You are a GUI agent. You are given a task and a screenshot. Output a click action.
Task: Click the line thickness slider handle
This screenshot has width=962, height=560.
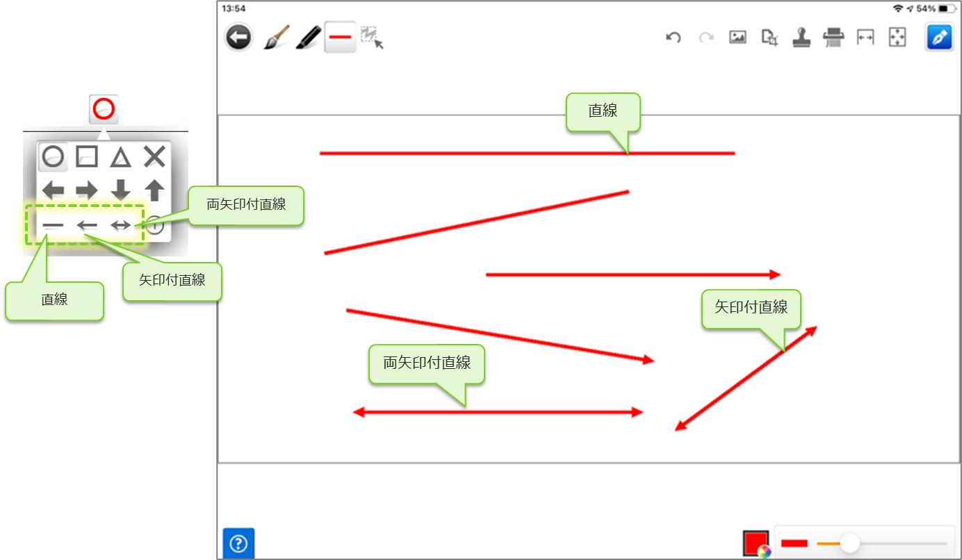tap(849, 543)
